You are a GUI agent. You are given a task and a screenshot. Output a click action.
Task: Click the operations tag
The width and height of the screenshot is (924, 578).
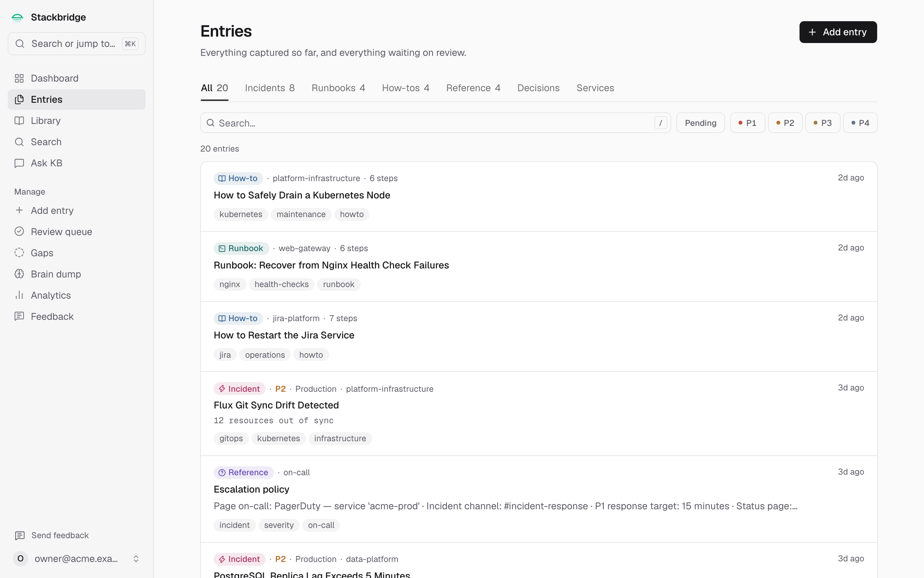[265, 355]
